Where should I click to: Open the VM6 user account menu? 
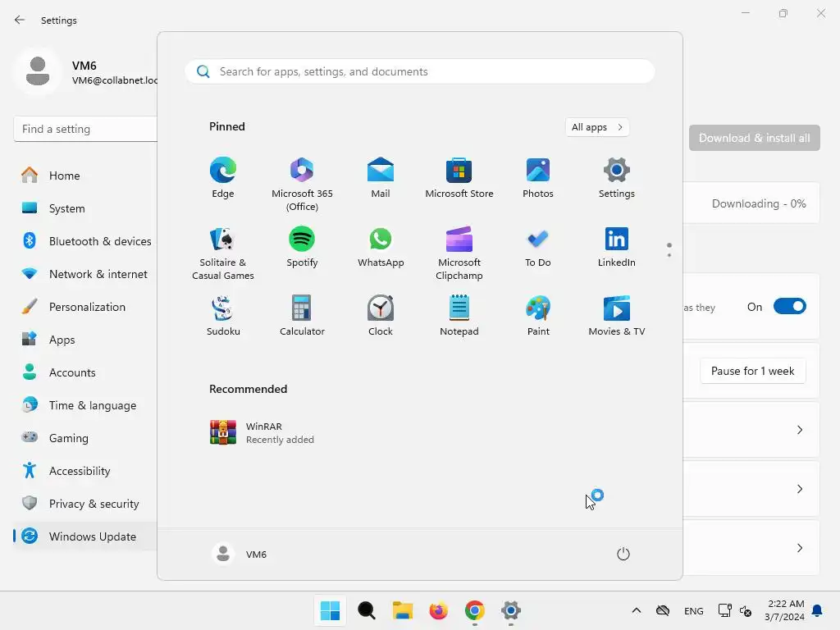pos(240,554)
